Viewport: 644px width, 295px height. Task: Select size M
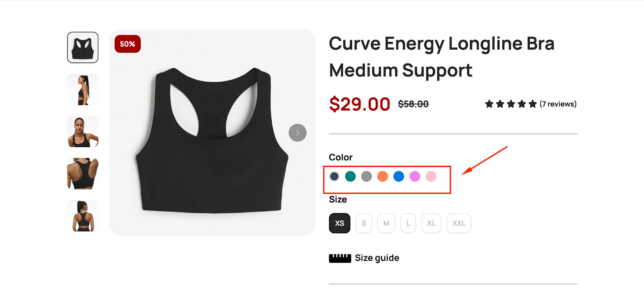tap(386, 223)
